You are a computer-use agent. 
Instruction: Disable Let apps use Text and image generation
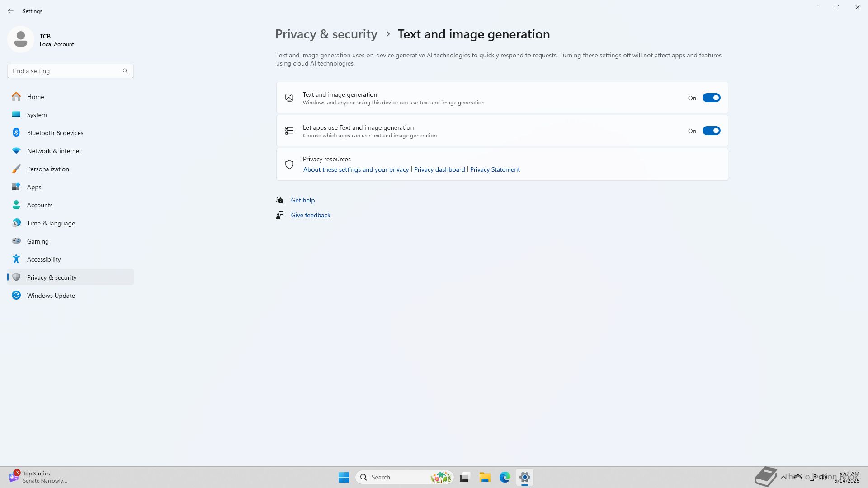(x=711, y=131)
